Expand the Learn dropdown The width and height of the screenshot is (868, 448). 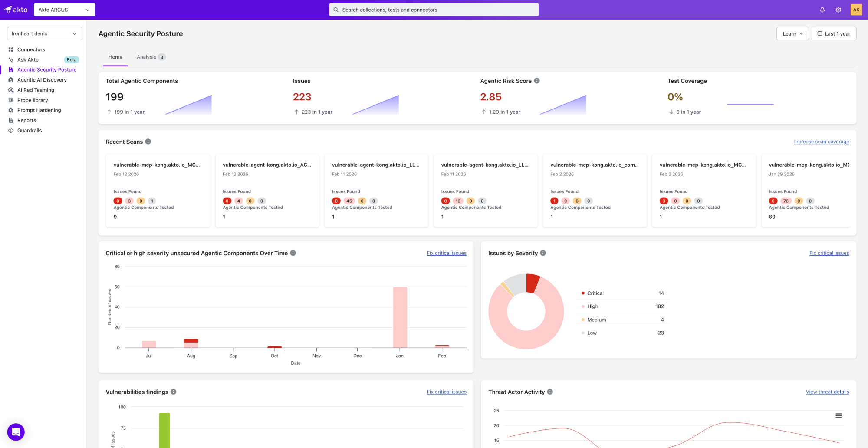(792, 33)
